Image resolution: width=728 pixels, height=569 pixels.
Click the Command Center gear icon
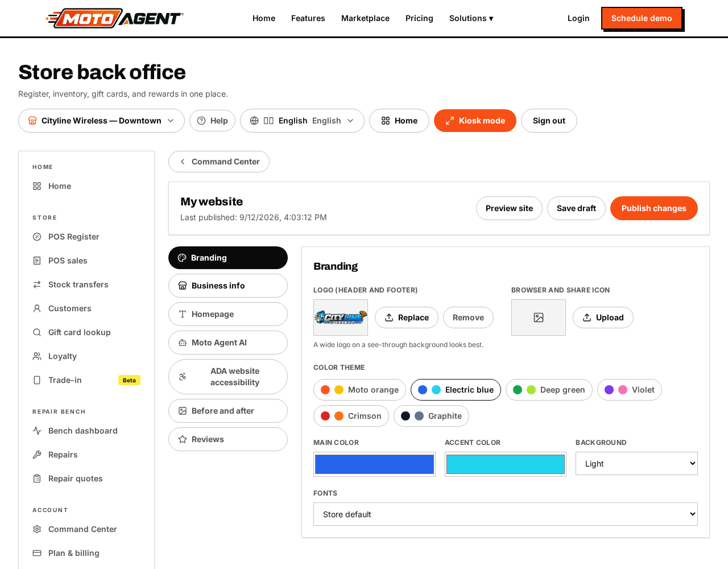pos(37,529)
